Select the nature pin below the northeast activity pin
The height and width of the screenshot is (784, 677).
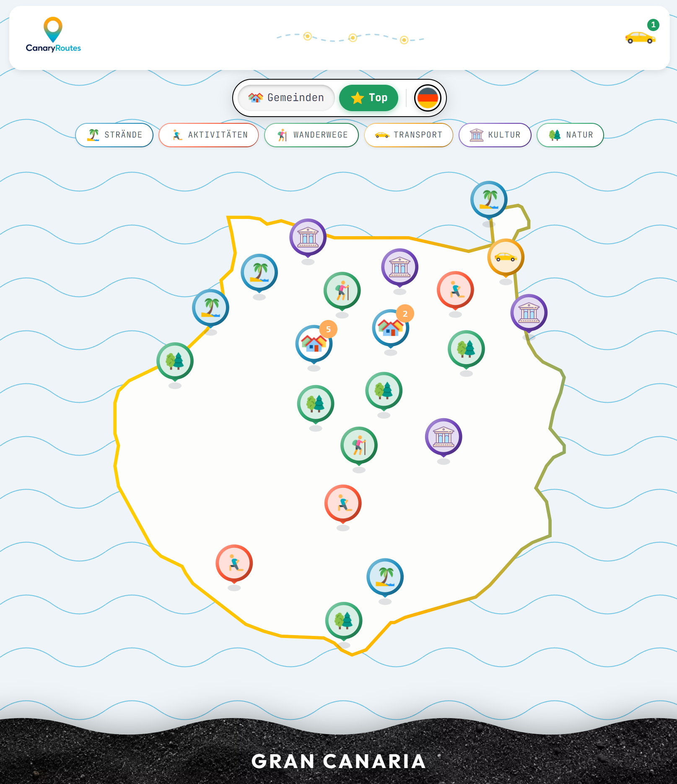(x=466, y=349)
